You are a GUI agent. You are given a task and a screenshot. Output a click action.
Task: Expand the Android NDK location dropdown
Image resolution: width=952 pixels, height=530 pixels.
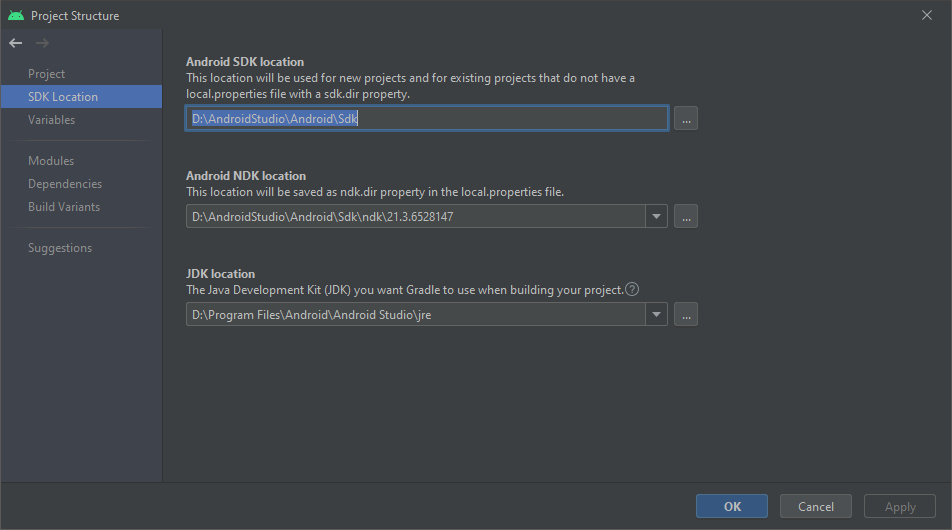[x=656, y=217]
